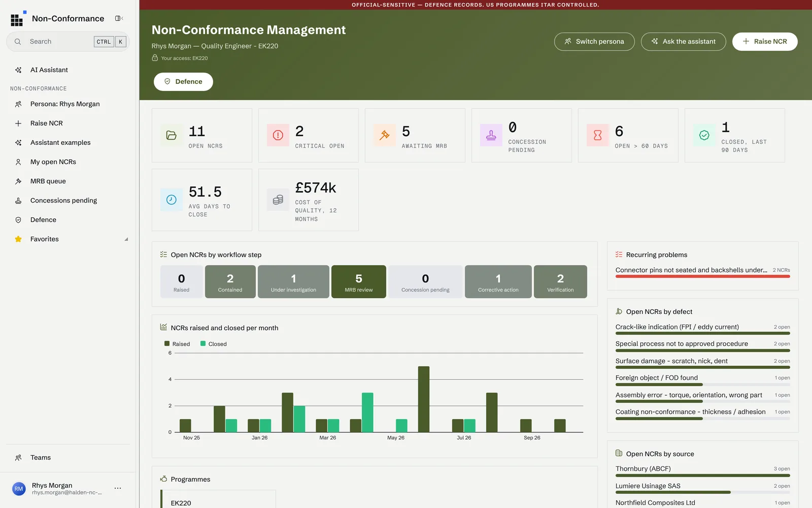Viewport: 812px width, 508px height.
Task: Click the AI Assistant sparkle icon
Action: (x=18, y=70)
